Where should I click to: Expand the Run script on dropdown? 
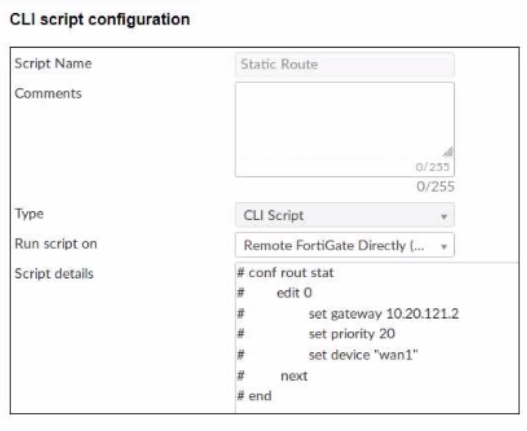coord(345,245)
